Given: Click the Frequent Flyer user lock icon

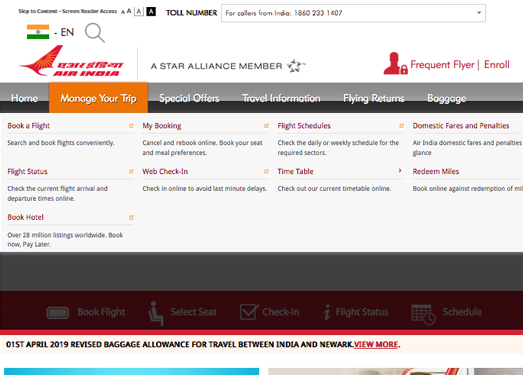Looking at the screenshot, I should (396, 63).
